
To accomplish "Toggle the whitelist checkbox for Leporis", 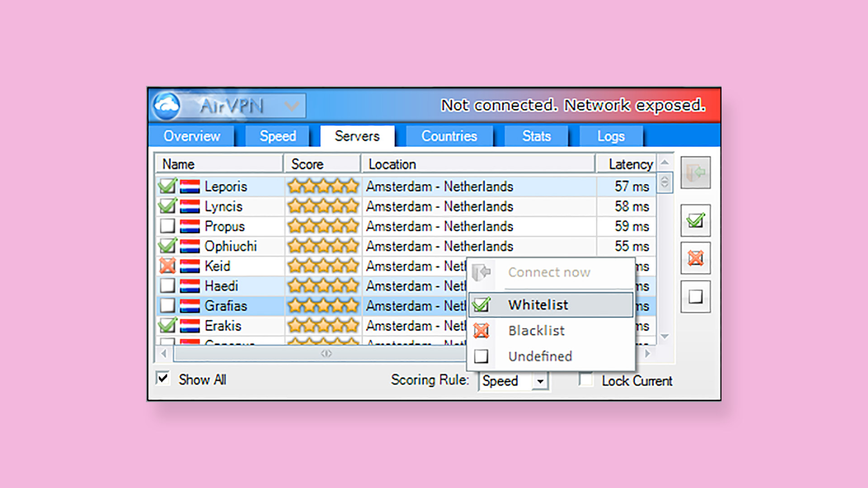I will 167,186.
